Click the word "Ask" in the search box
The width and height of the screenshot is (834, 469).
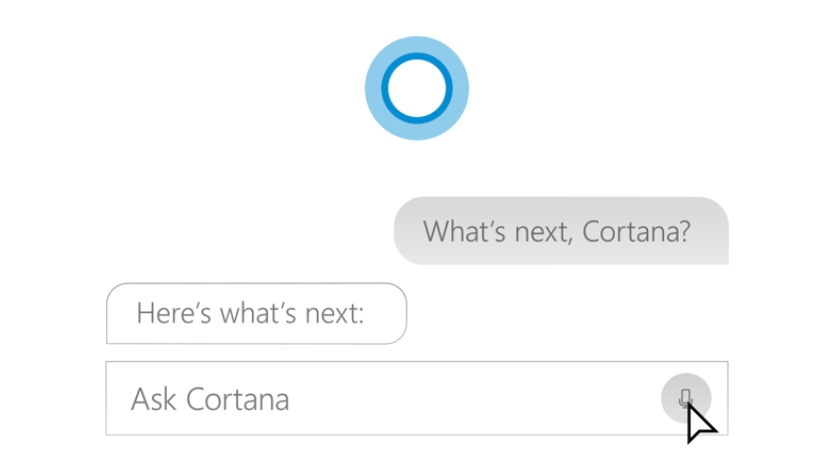(x=154, y=399)
